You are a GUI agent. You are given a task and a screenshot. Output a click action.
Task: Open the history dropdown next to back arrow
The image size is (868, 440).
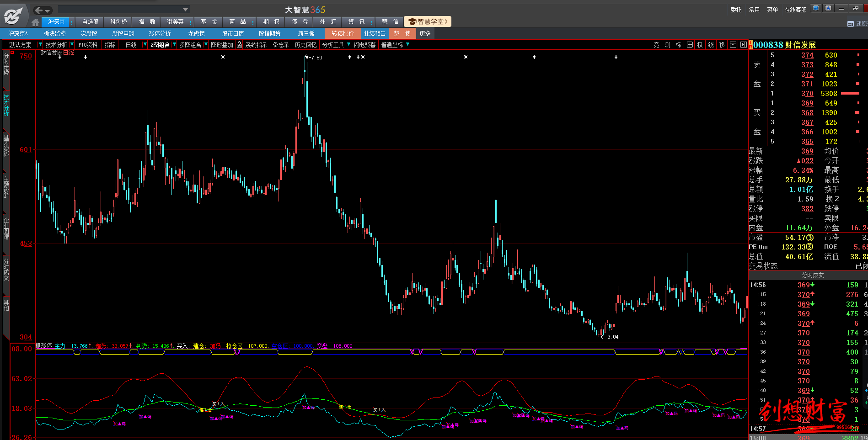pyautogui.click(x=47, y=11)
